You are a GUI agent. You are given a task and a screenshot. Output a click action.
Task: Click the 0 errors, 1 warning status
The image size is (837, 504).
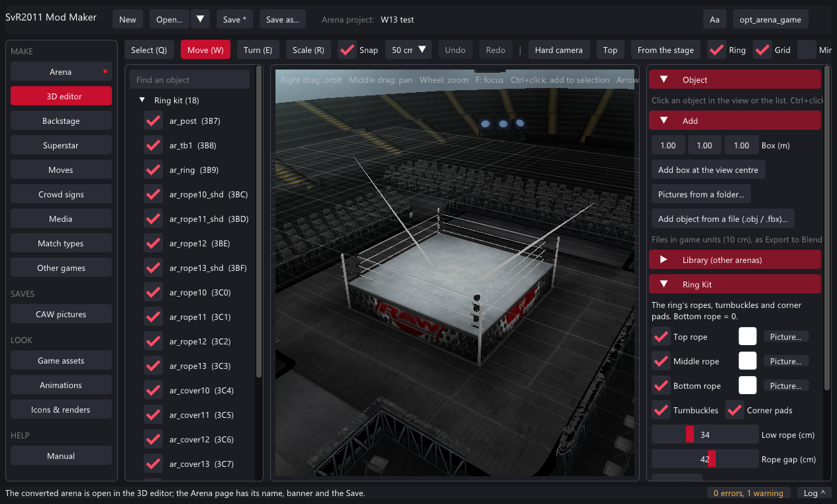tap(748, 493)
